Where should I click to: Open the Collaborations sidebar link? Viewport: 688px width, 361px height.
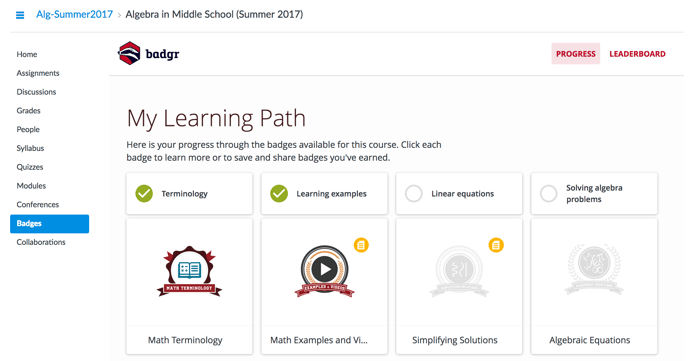pyautogui.click(x=41, y=242)
